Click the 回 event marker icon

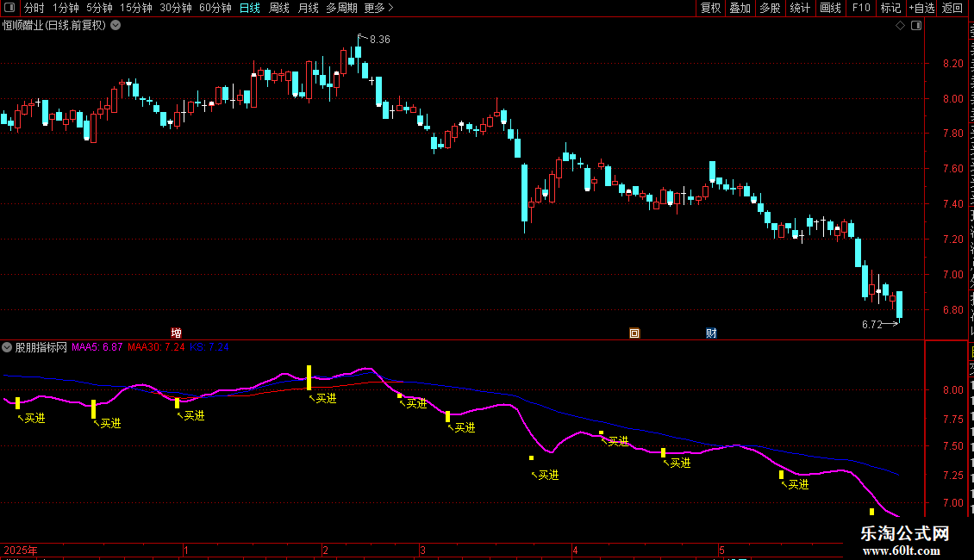pyautogui.click(x=634, y=333)
